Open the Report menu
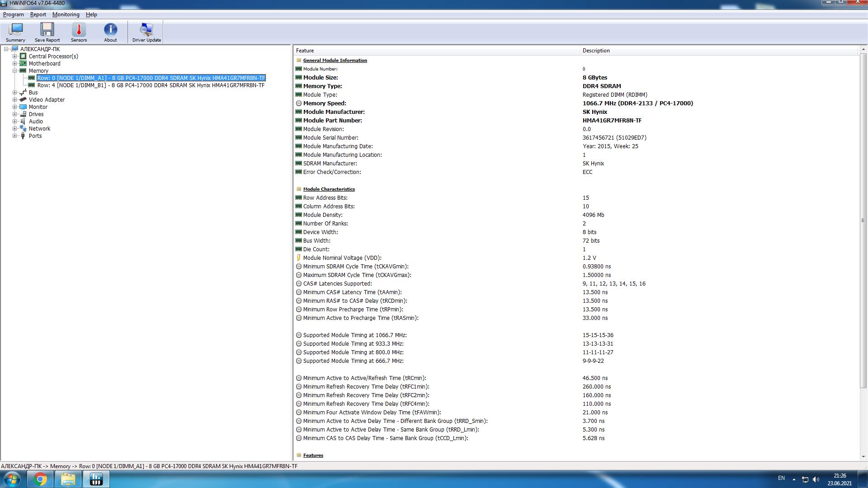 pyautogui.click(x=38, y=14)
